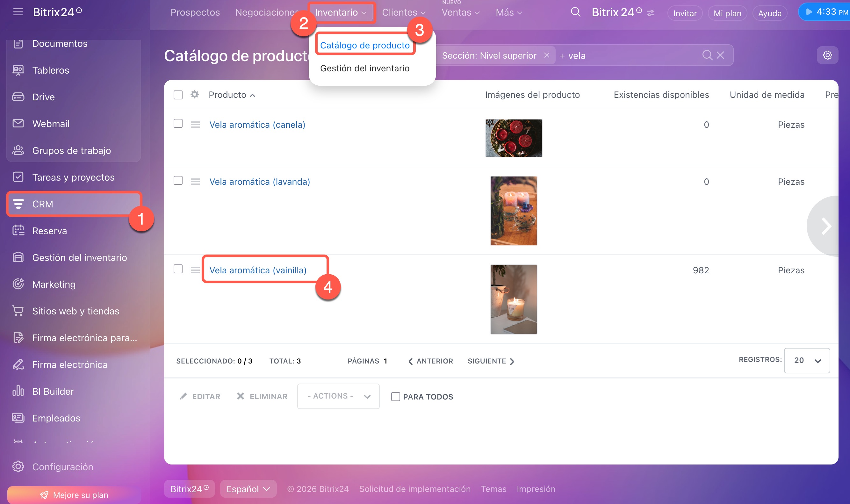The width and height of the screenshot is (850, 504).
Task: Open Drive from the sidebar
Action: [43, 97]
